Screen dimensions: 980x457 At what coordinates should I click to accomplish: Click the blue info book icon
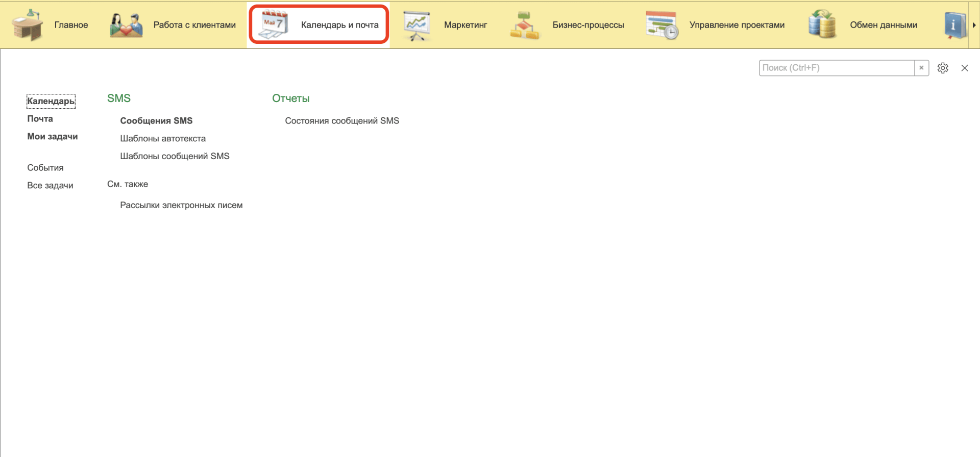click(953, 25)
